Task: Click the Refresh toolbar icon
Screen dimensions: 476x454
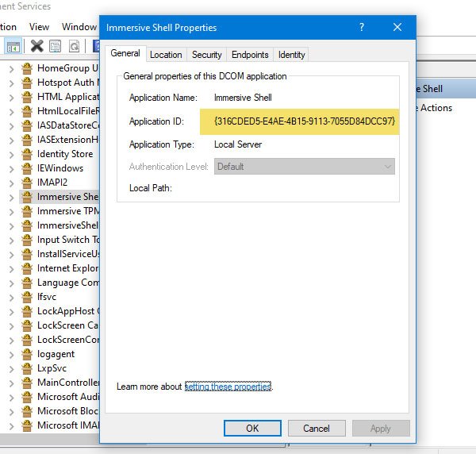Action: coord(74,46)
